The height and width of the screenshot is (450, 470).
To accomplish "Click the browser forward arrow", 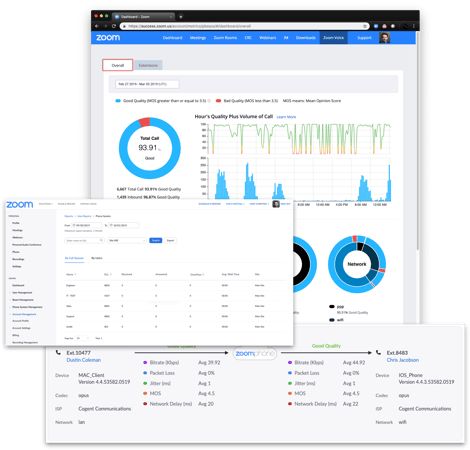I will 105,26.
